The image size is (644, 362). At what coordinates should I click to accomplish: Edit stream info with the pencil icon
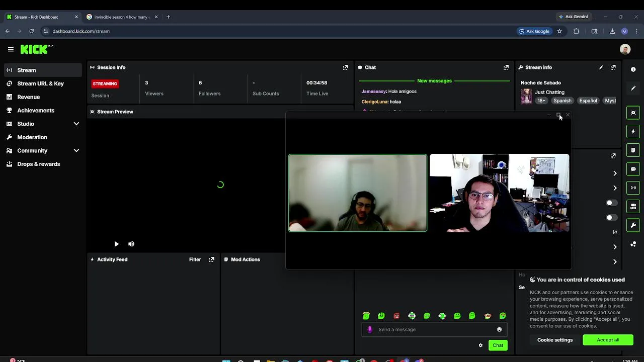click(x=601, y=67)
